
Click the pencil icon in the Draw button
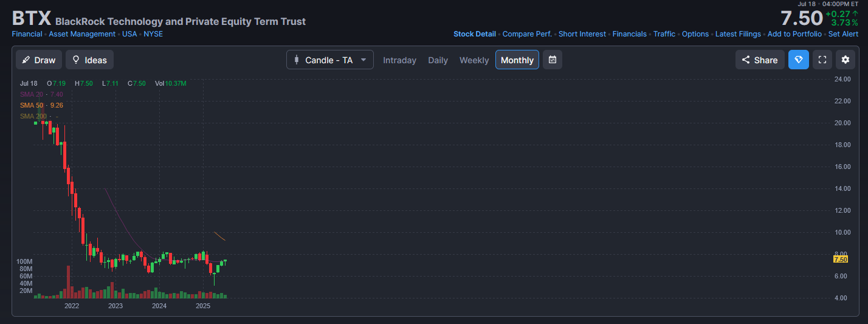click(x=26, y=60)
